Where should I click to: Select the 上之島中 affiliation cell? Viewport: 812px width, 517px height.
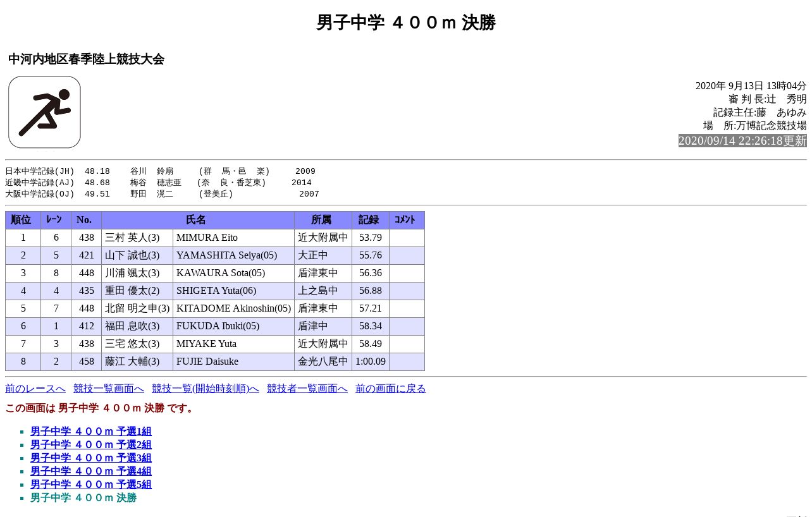coord(323,291)
